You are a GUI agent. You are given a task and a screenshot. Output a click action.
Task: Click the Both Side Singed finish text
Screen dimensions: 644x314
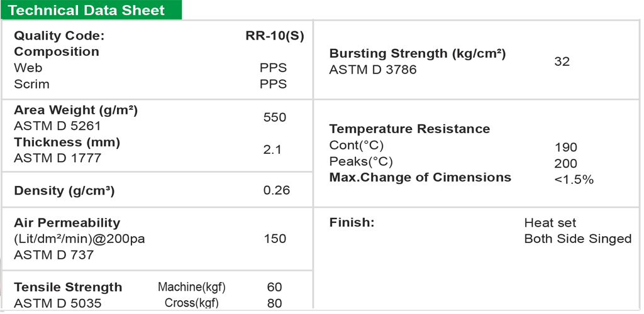click(577, 239)
